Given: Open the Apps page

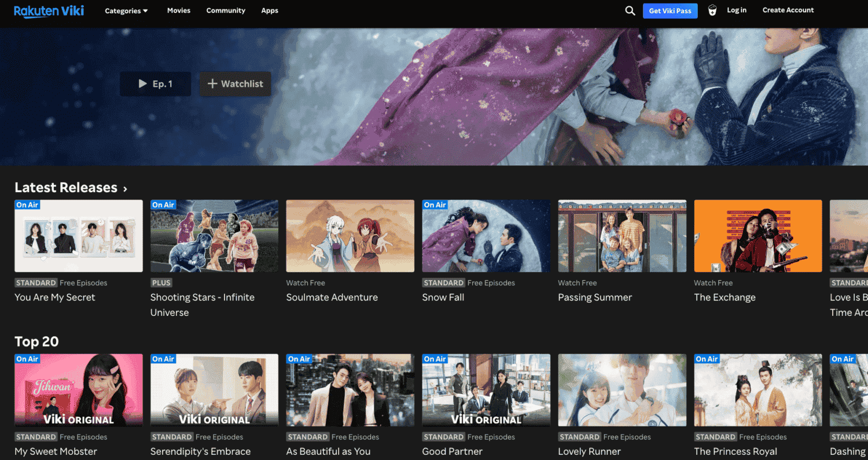Looking at the screenshot, I should coord(270,10).
